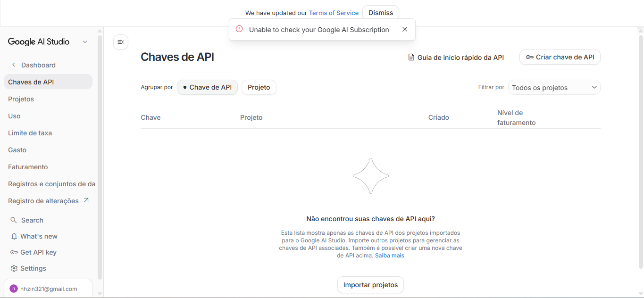Click the document icon of the API quickstart guide
The height and width of the screenshot is (298, 644).
point(411,58)
